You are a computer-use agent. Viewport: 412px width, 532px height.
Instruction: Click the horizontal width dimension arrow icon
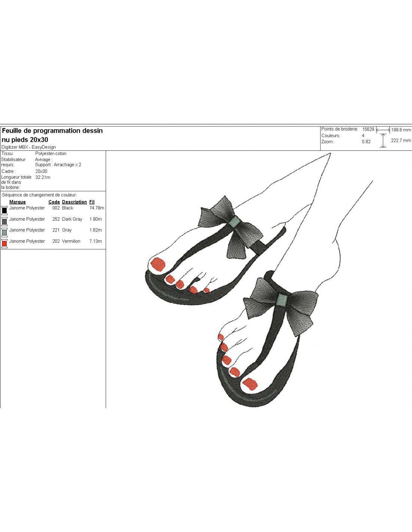(x=383, y=130)
